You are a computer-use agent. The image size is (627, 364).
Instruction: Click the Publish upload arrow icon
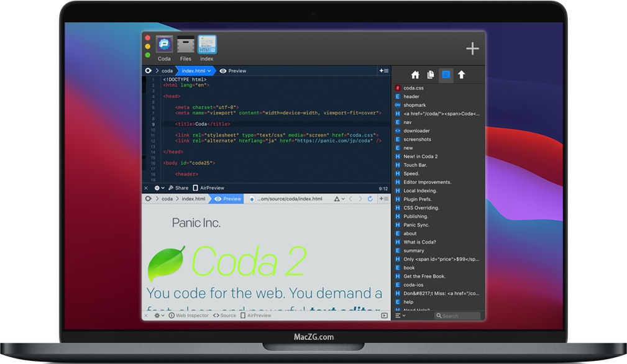(x=462, y=75)
